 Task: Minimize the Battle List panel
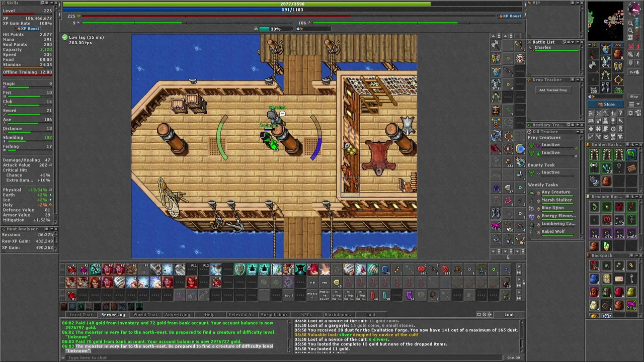(578, 42)
